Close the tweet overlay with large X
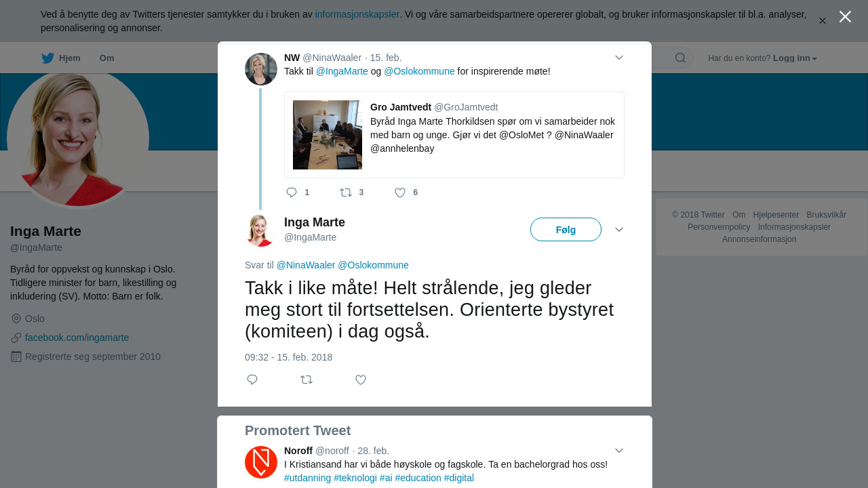868x488 pixels. pyautogui.click(x=845, y=17)
